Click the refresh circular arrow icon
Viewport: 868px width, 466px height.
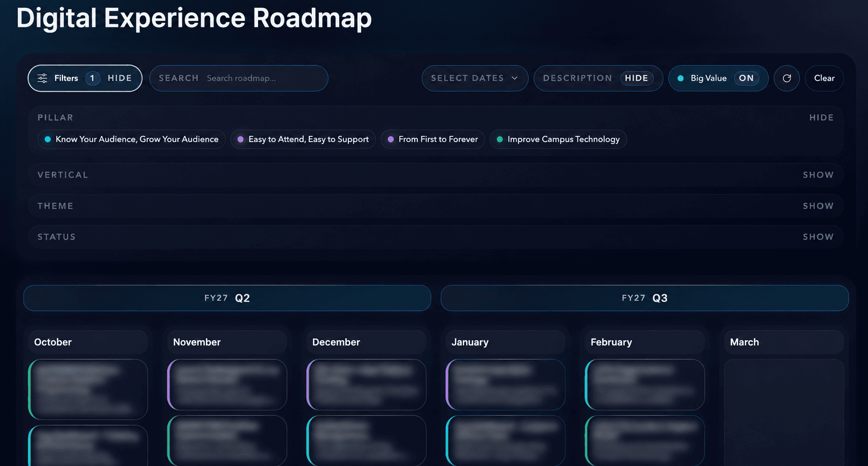(787, 78)
